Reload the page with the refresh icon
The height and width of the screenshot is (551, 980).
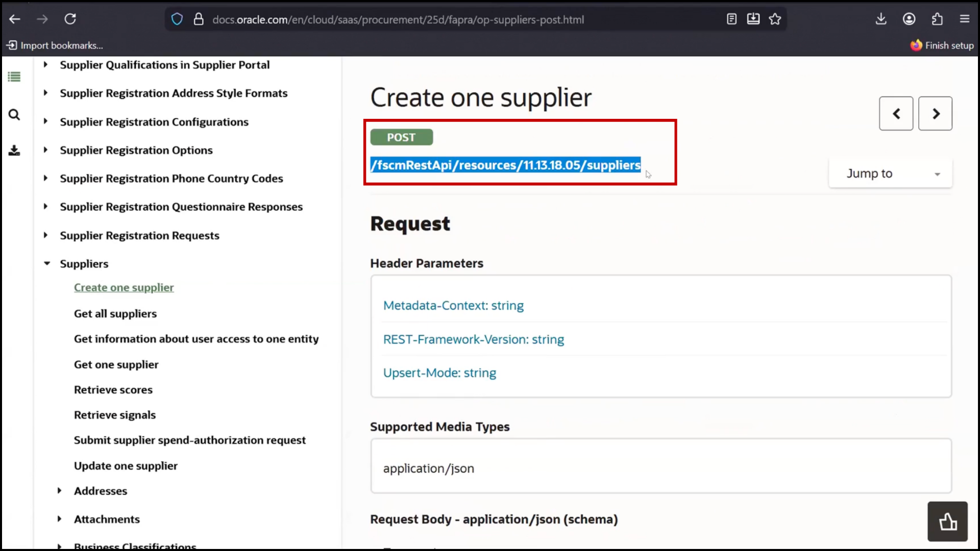(x=70, y=19)
